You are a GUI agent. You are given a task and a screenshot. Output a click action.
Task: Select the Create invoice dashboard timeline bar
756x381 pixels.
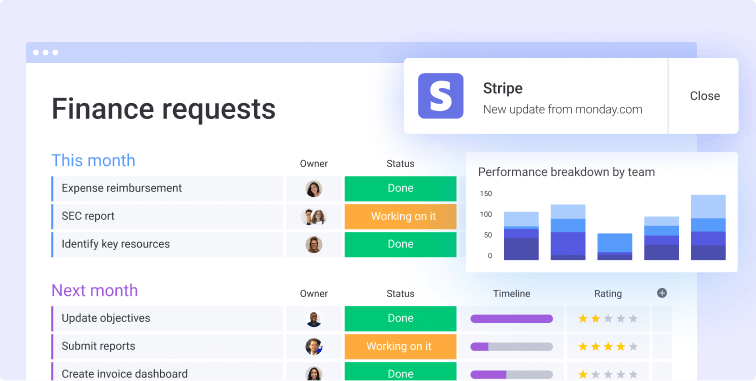pos(512,375)
